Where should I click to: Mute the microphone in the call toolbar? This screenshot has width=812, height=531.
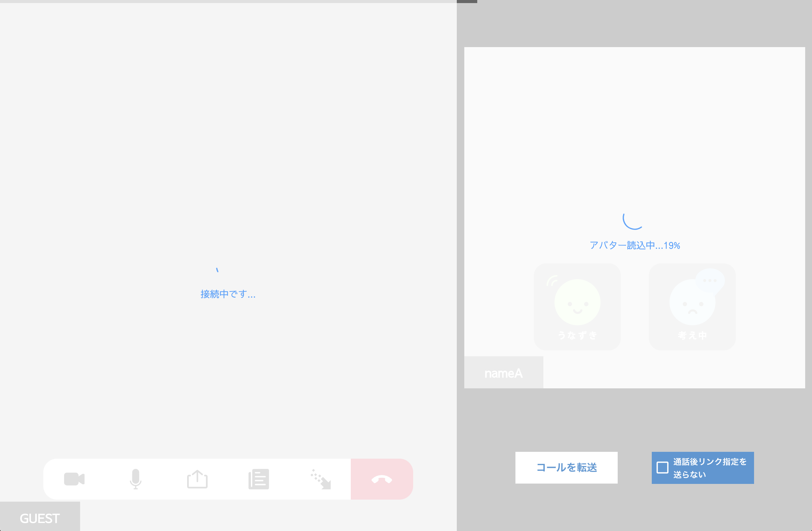(x=135, y=479)
